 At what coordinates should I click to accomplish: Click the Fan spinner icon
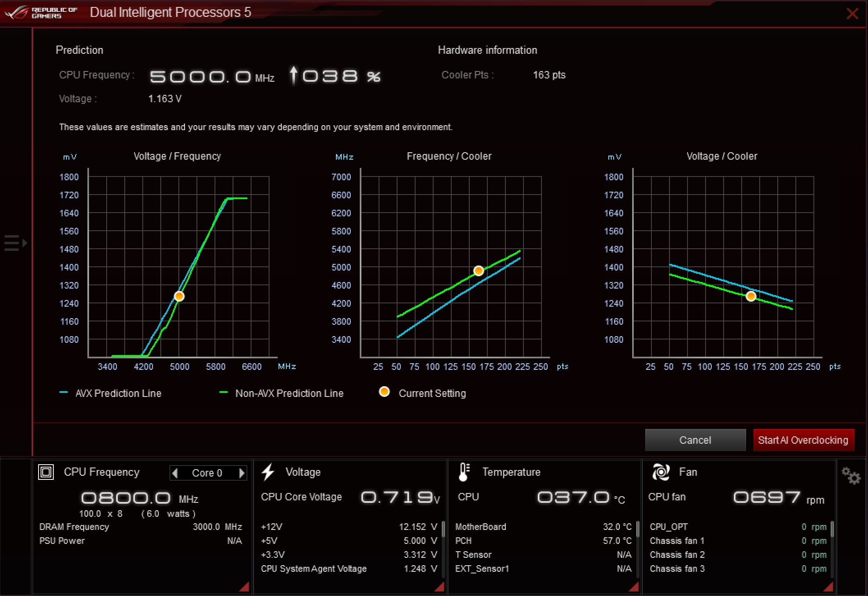661,472
